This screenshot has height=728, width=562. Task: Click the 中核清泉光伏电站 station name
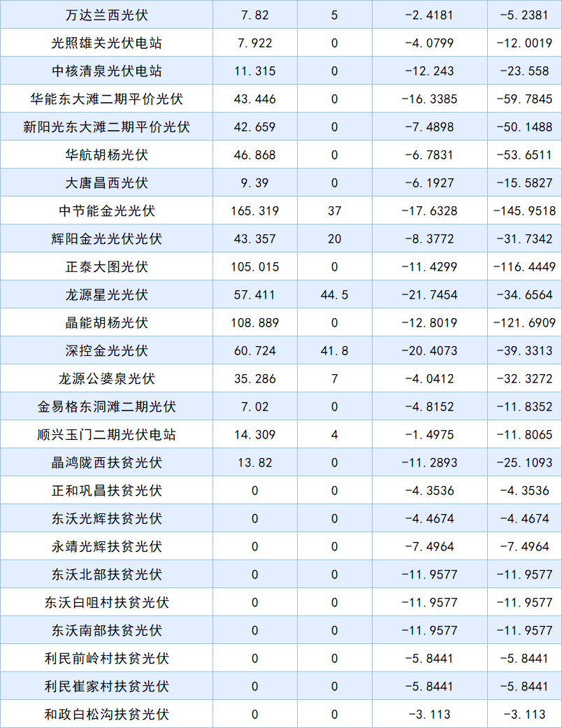pos(106,71)
